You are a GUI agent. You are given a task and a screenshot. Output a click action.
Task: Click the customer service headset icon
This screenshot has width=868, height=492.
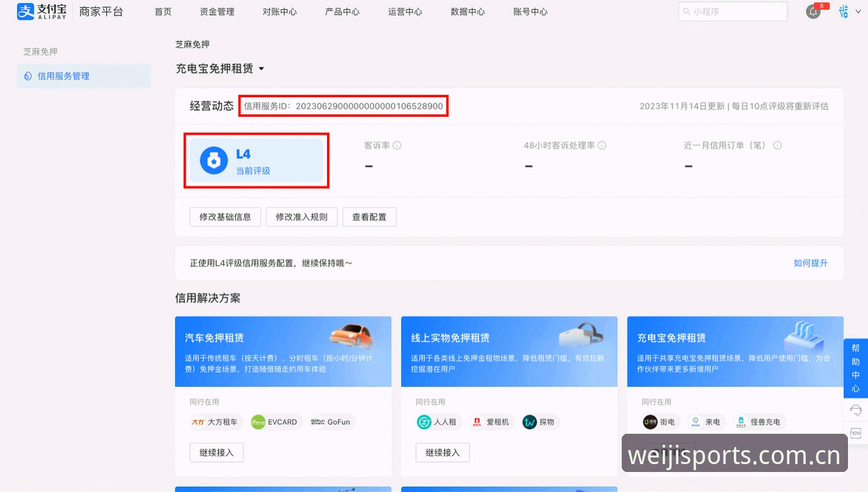click(x=856, y=411)
